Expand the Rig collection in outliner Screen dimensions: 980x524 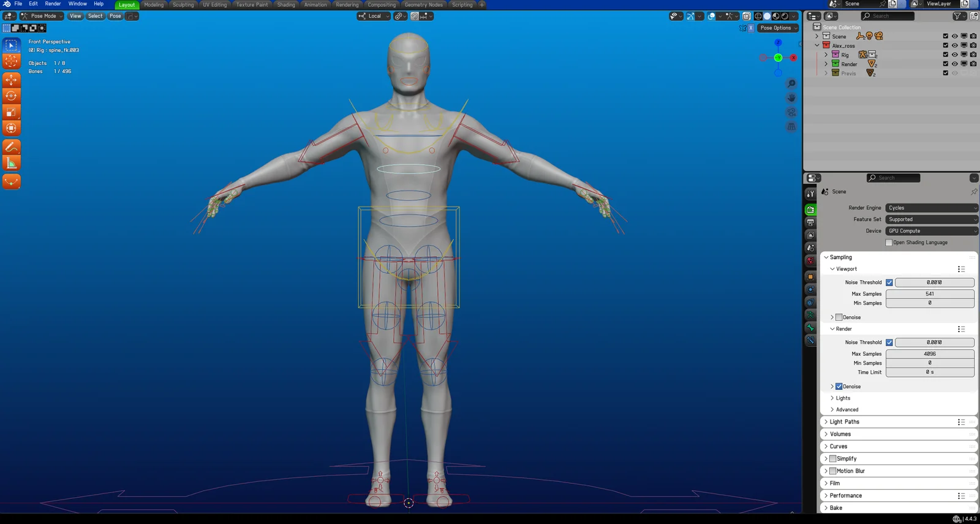pos(826,55)
